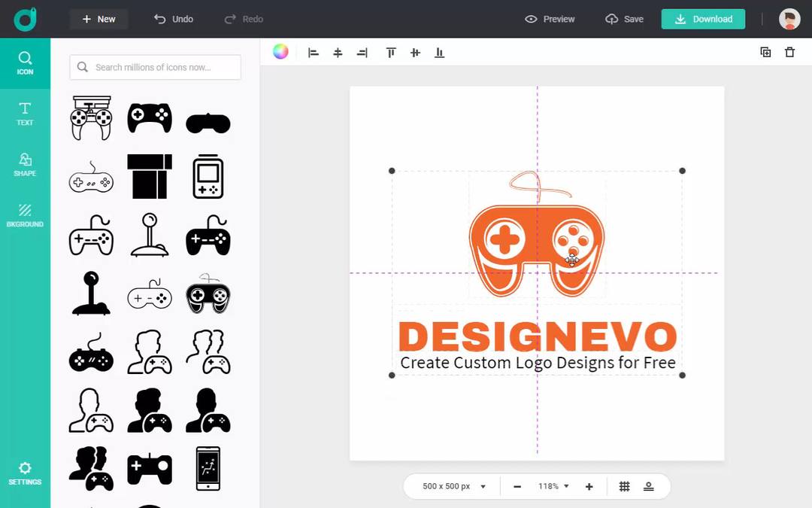Toggle the canvas grid
The height and width of the screenshot is (508, 812).
click(x=625, y=486)
